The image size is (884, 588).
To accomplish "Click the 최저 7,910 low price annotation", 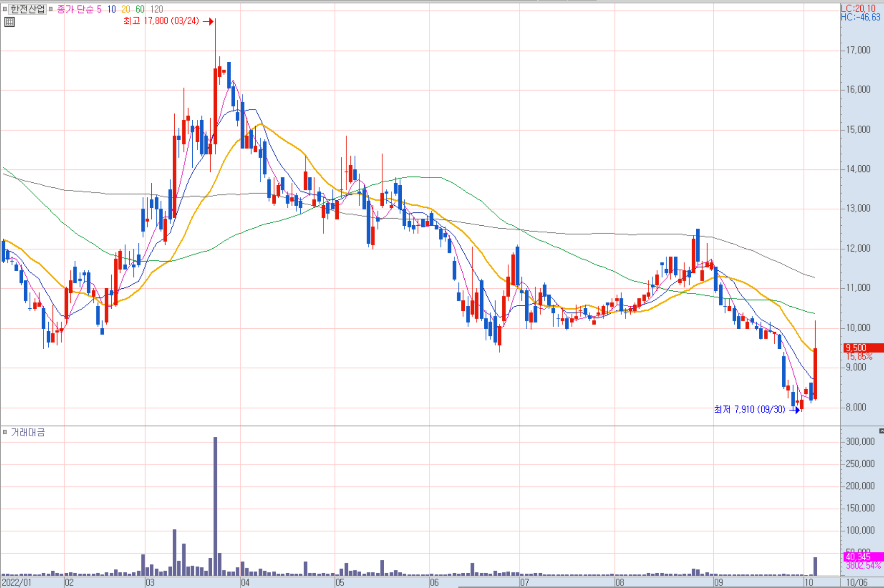I will coord(749,409).
